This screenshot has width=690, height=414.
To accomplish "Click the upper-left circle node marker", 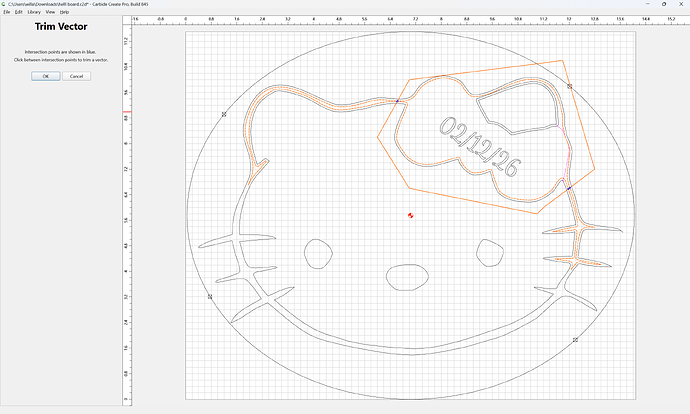I will pyautogui.click(x=224, y=114).
